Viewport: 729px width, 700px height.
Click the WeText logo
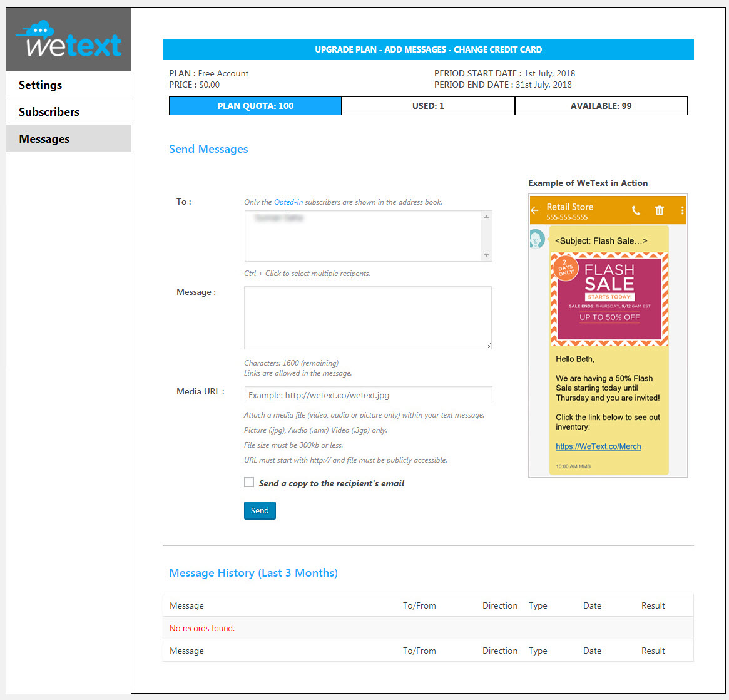coord(69,39)
